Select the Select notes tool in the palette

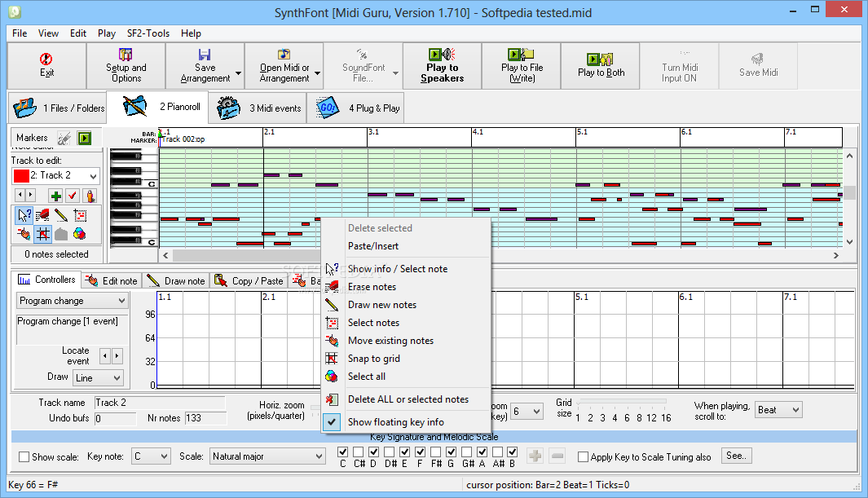[80, 215]
